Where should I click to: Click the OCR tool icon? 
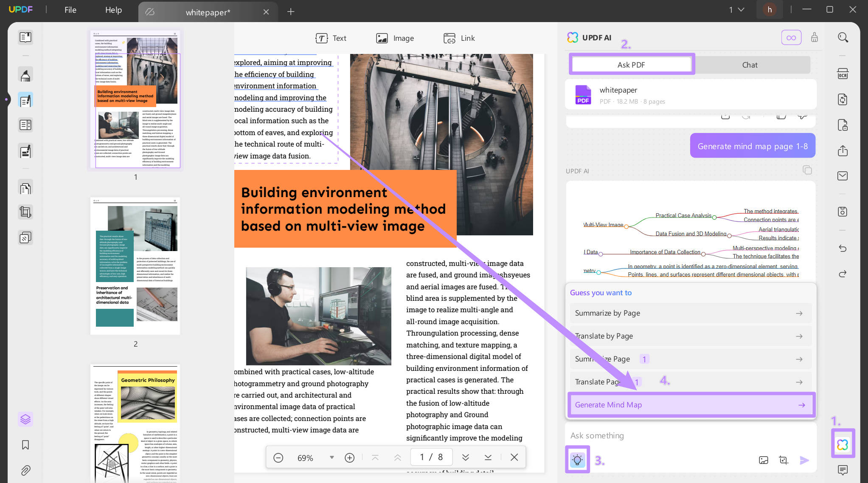click(x=843, y=74)
